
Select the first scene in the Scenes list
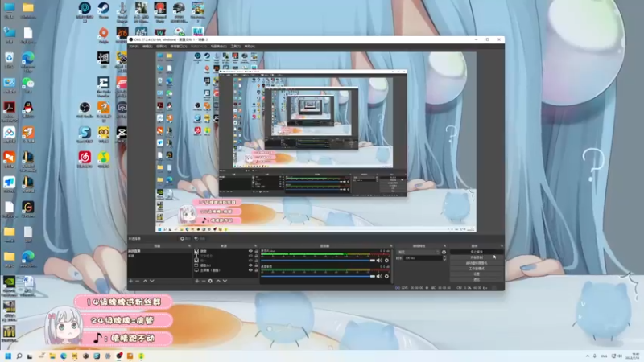[x=159, y=251]
